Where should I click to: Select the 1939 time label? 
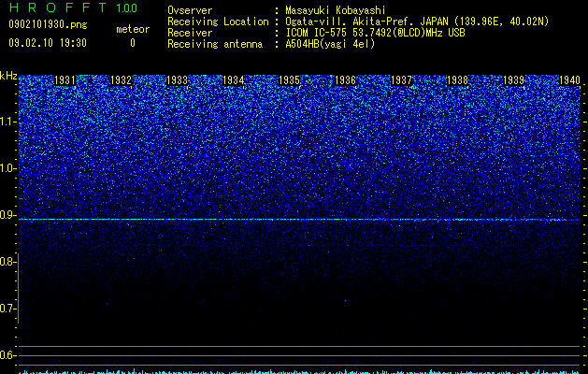[x=514, y=80]
